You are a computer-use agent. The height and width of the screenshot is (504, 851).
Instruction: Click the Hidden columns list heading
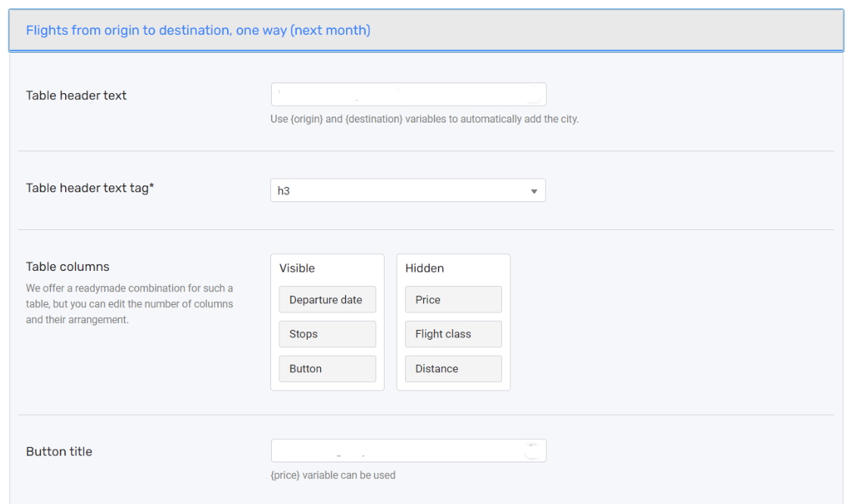(425, 268)
